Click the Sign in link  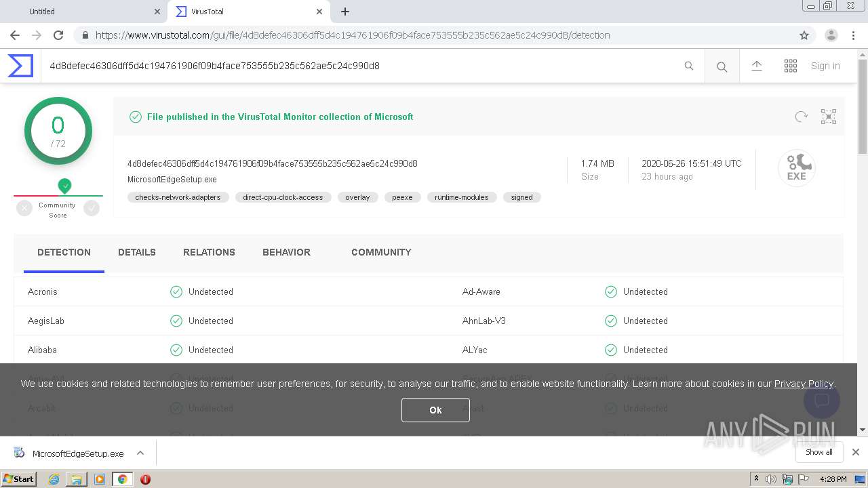pos(825,66)
